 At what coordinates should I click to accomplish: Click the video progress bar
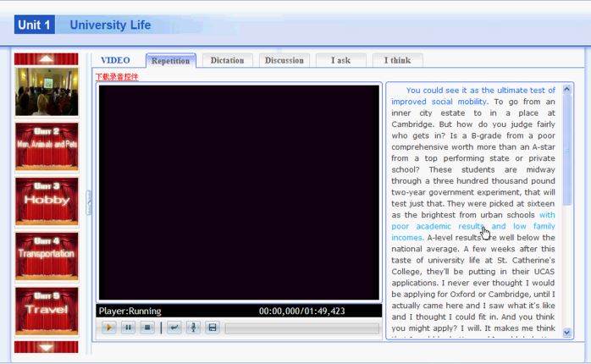click(x=302, y=328)
